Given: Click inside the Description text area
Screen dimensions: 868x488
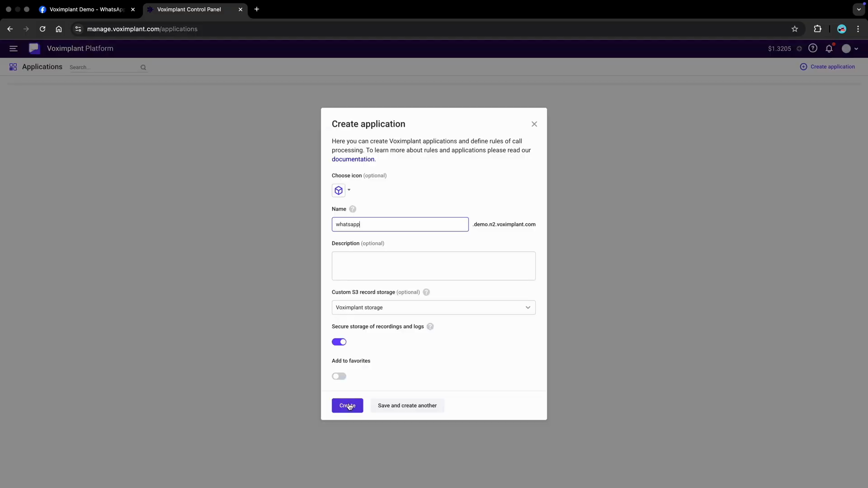Looking at the screenshot, I should 433,266.
